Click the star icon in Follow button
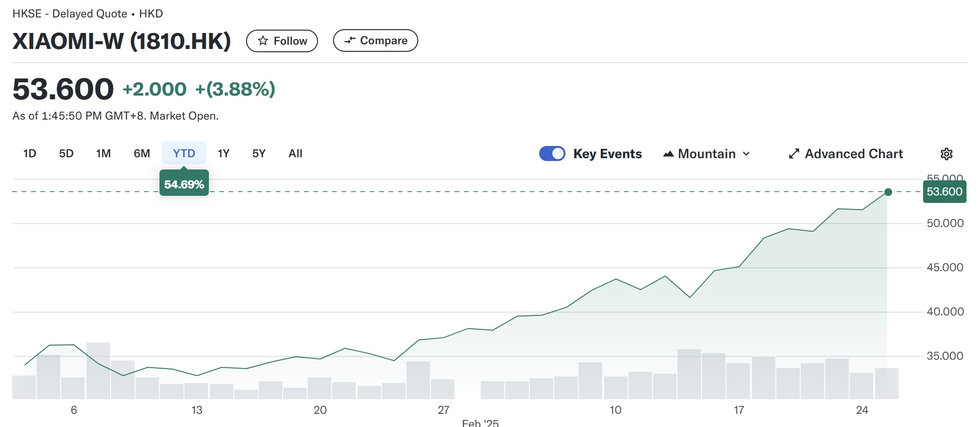980x427 pixels. click(x=263, y=41)
